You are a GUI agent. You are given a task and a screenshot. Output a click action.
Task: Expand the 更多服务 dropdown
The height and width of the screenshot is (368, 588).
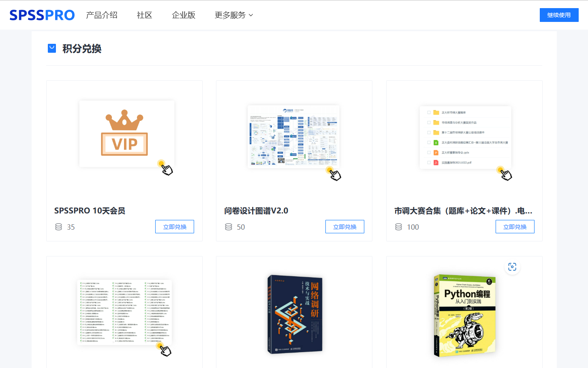(x=234, y=15)
